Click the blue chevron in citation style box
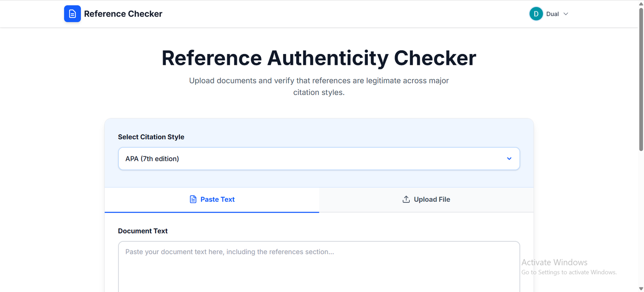Image resolution: width=644 pixels, height=292 pixels. pyautogui.click(x=509, y=159)
